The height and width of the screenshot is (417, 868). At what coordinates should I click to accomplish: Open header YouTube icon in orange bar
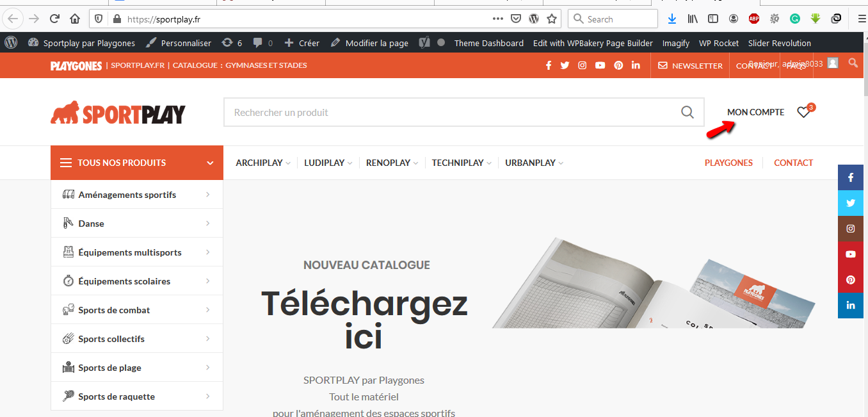coord(600,65)
